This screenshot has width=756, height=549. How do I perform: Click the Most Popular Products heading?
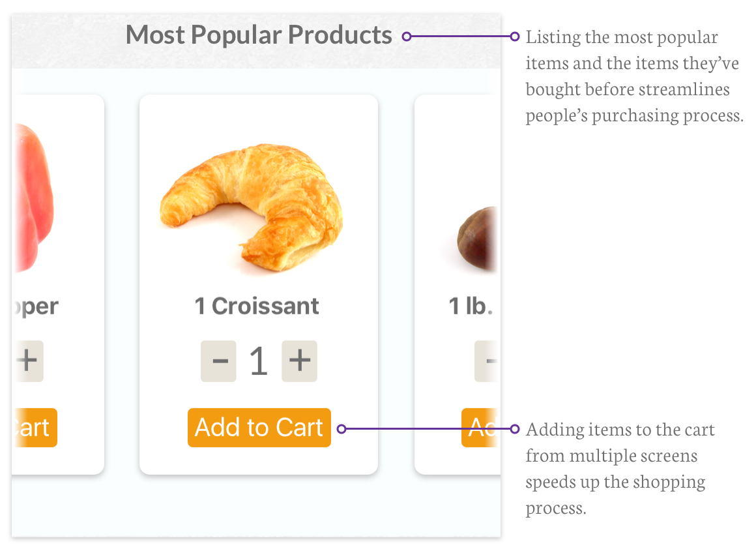click(x=259, y=35)
